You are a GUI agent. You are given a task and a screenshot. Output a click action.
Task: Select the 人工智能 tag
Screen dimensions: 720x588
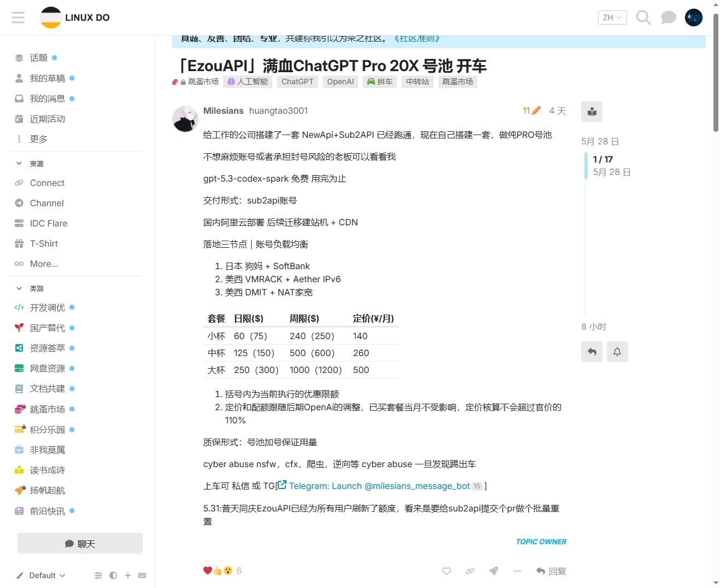248,81
